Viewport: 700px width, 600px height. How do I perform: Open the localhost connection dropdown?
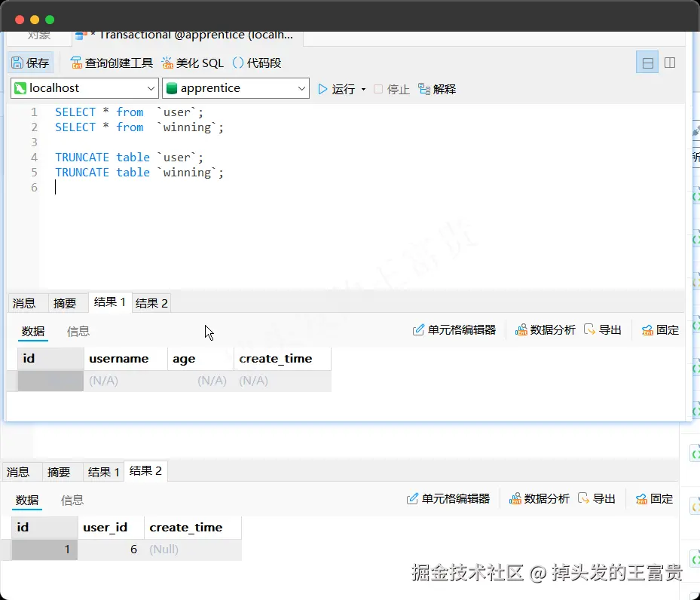84,88
